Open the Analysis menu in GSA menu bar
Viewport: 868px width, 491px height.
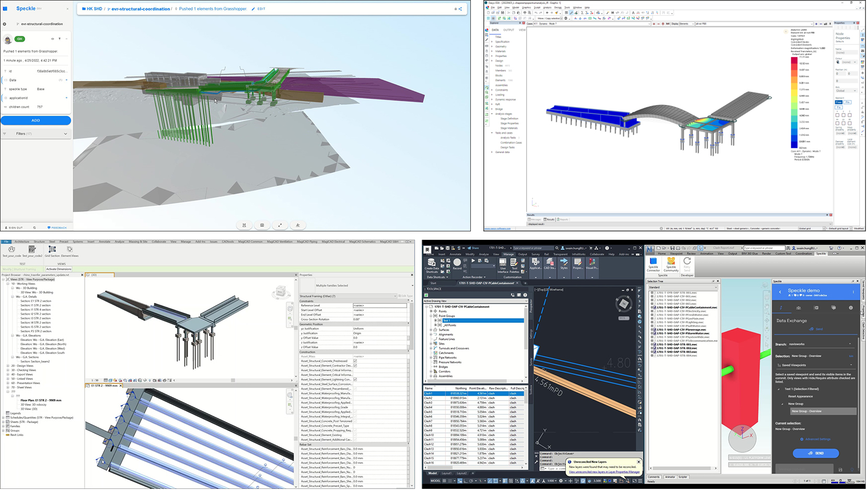point(547,8)
